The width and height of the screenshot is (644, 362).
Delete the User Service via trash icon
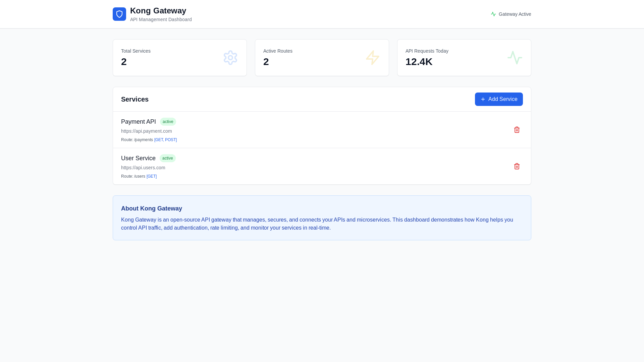pyautogui.click(x=517, y=166)
